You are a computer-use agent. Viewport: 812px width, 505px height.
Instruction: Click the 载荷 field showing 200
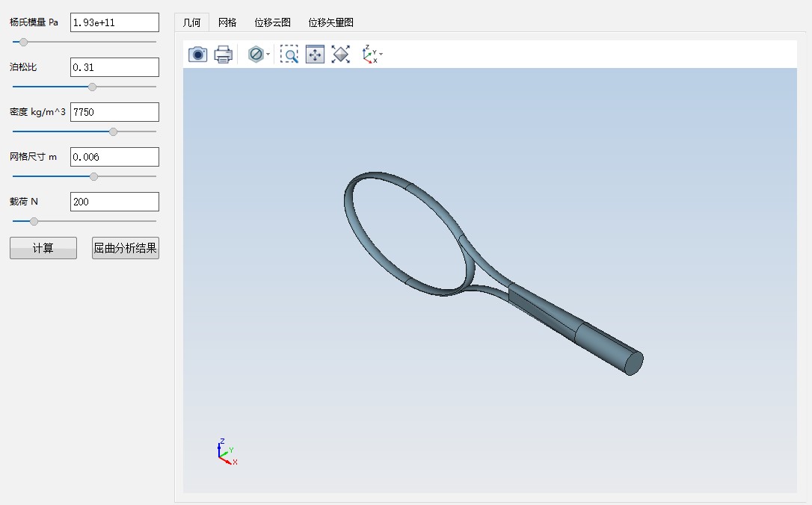click(114, 202)
